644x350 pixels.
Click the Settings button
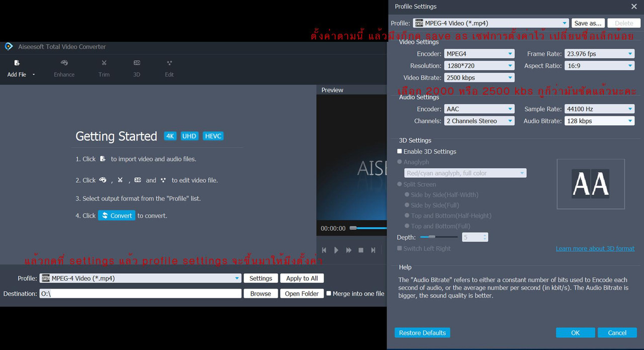(261, 278)
